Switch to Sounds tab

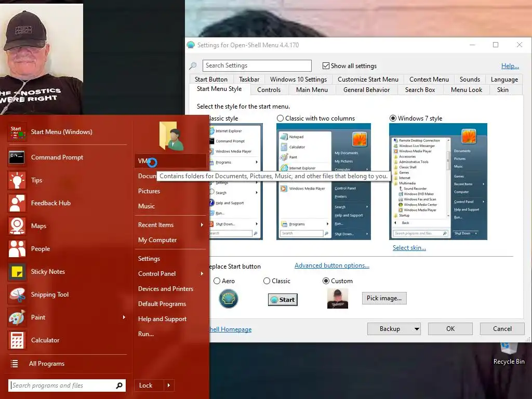[x=470, y=79]
